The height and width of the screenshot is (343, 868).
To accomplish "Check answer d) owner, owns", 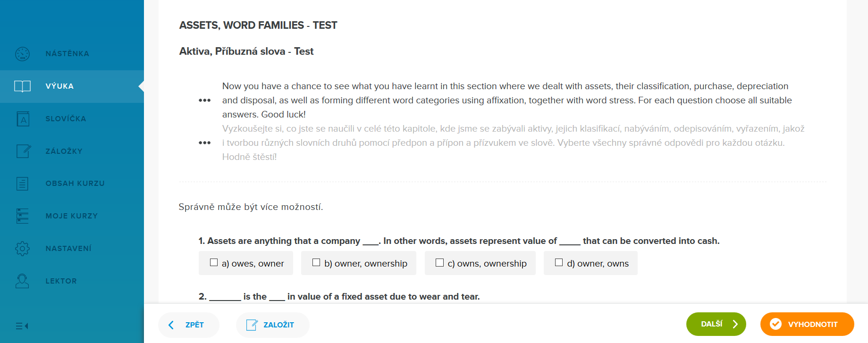I will coord(559,263).
